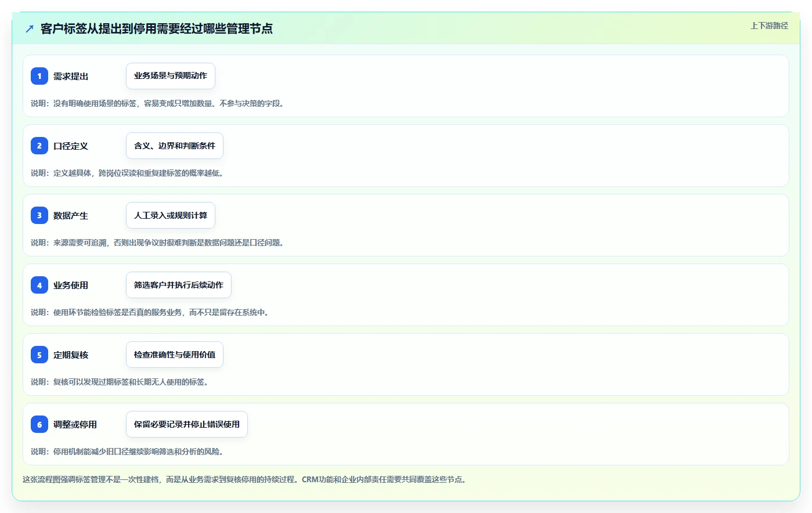Click the 口径定义 step label
The image size is (812, 513).
[x=71, y=146]
